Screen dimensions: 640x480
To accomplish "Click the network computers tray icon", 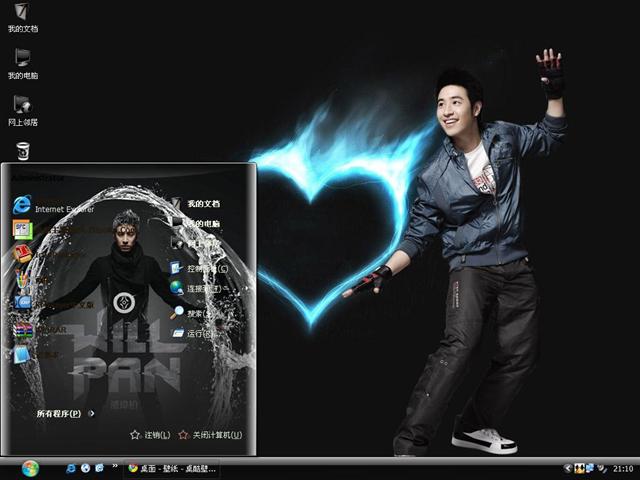I will coord(590,468).
